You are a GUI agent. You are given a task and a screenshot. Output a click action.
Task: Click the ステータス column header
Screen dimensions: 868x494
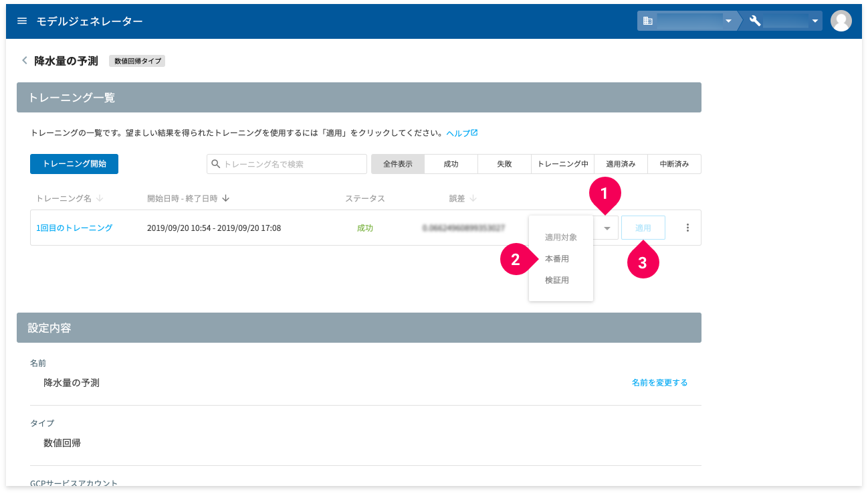[365, 198]
